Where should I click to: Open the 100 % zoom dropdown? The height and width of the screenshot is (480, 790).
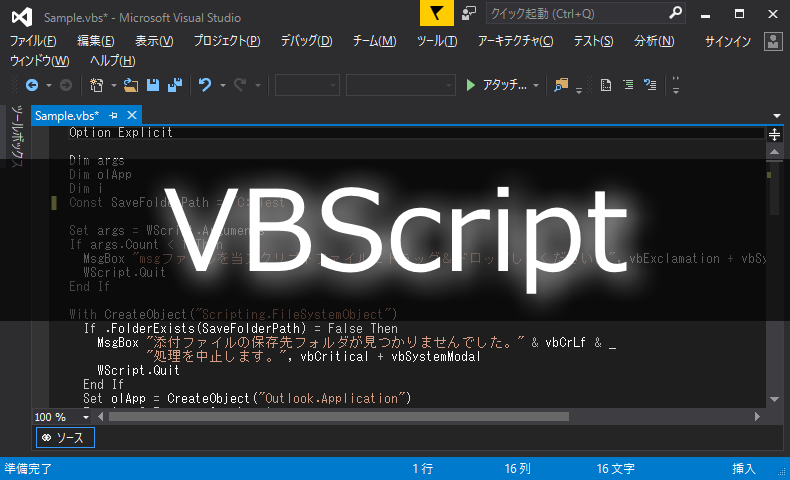pos(62,417)
